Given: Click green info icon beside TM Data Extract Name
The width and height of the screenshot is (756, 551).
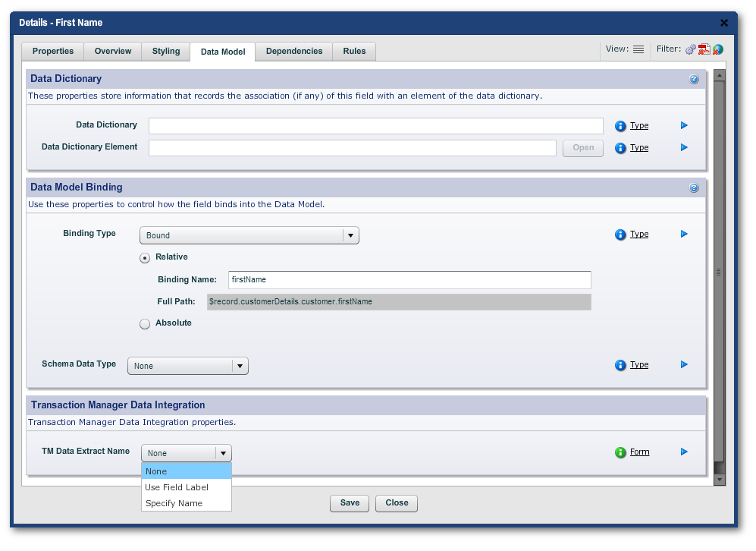Looking at the screenshot, I should (x=620, y=452).
